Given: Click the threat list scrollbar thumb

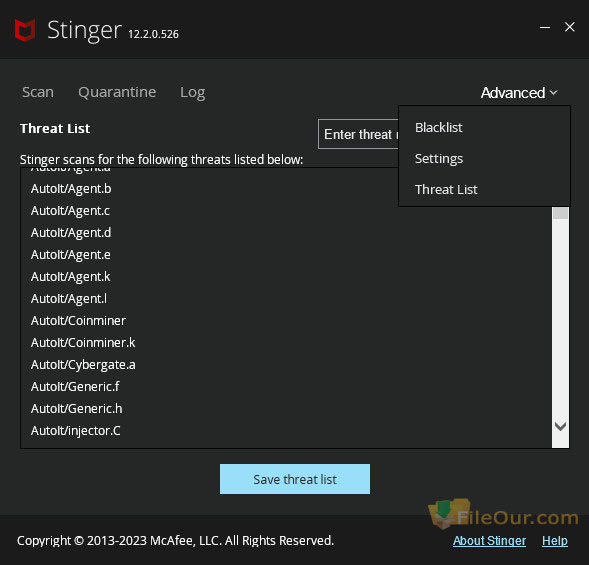Looking at the screenshot, I should click(x=560, y=213).
